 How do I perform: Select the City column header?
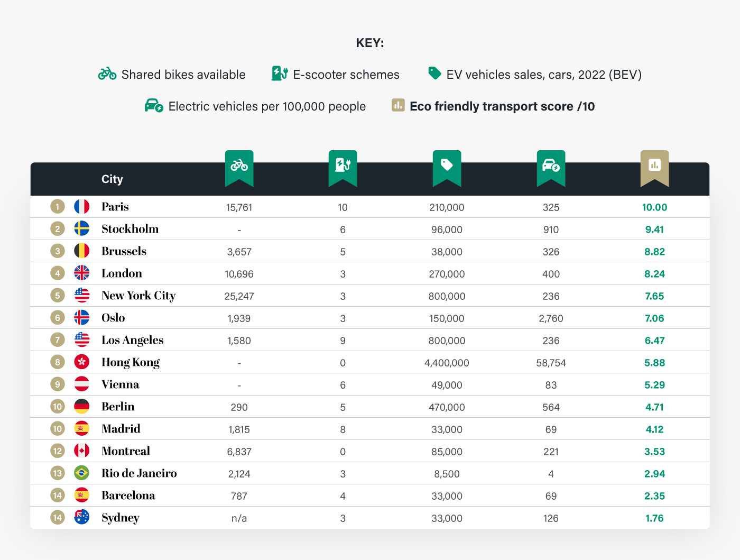pos(112,179)
